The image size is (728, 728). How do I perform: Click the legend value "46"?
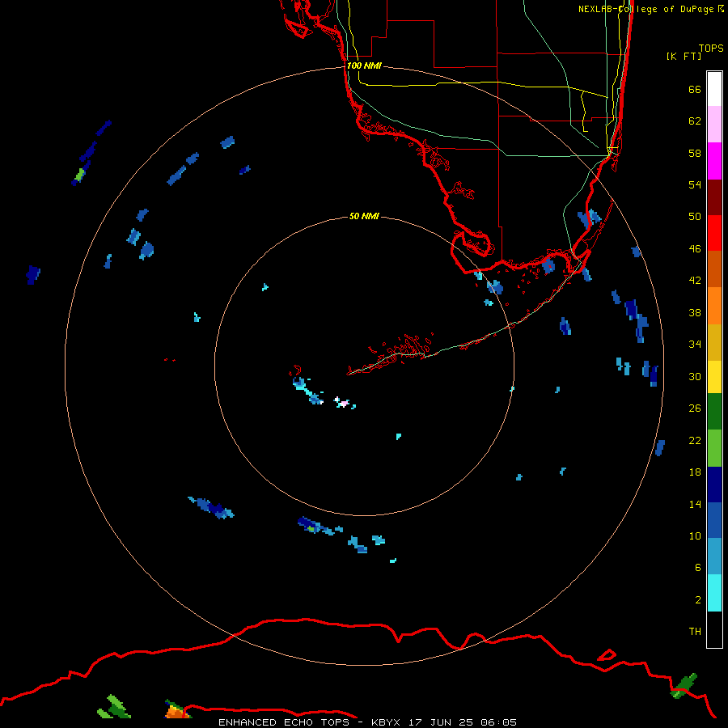point(695,249)
